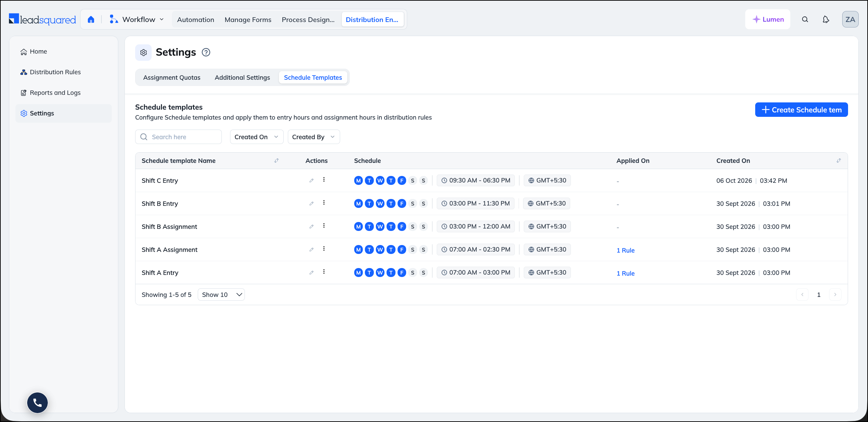This screenshot has height=422, width=868.
Task: Edit Shift B Entry with pencil icon
Action: [311, 203]
